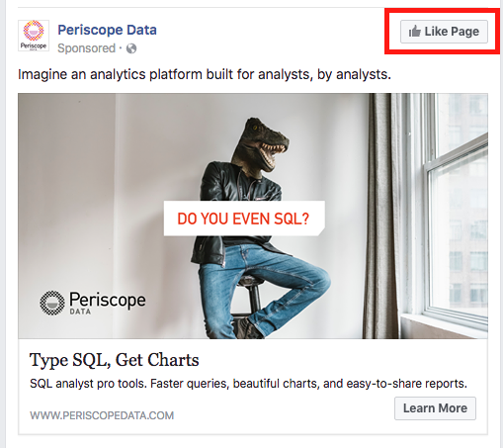Open the Periscope Data page name link
Screen dimensions: 503x448
pyautogui.click(x=107, y=30)
